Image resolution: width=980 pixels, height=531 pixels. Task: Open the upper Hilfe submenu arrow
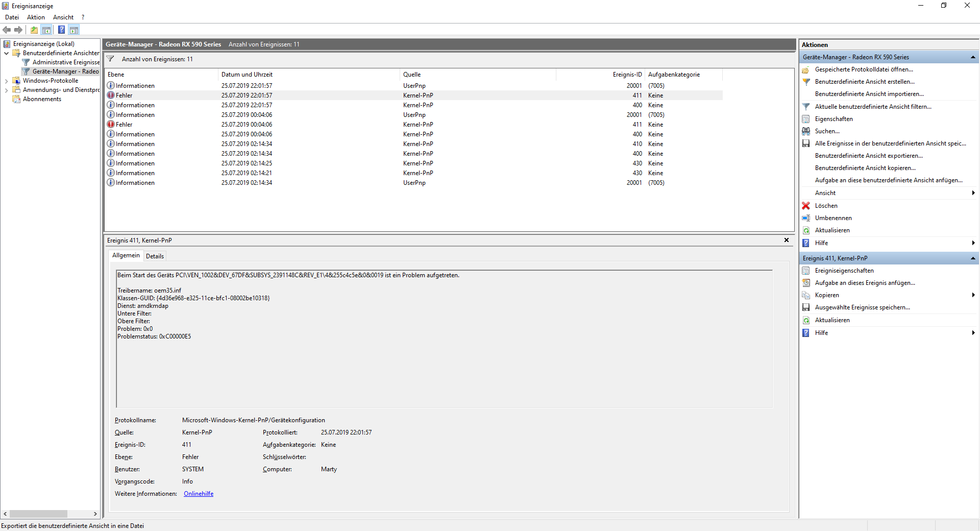973,243
